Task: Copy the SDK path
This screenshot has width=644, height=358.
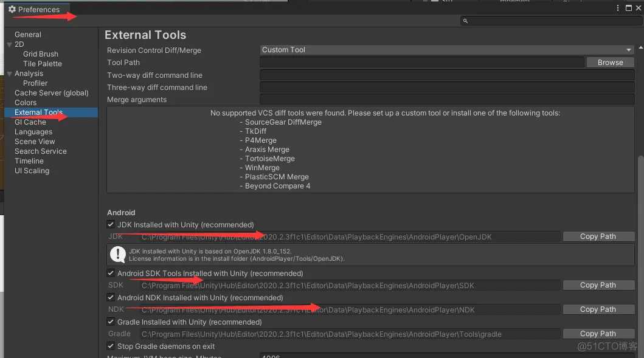Action: tap(598, 285)
